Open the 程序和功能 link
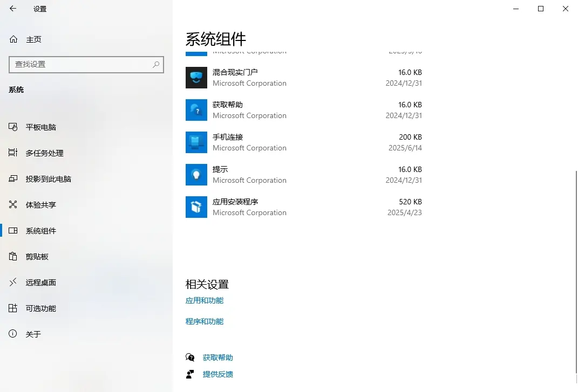Viewport: 578px width, 392px height. tap(204, 321)
